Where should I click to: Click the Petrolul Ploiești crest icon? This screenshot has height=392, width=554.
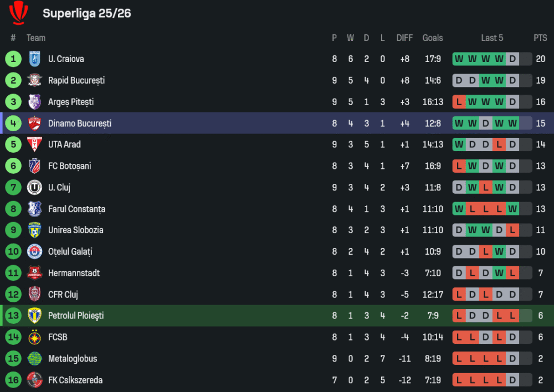(x=34, y=316)
